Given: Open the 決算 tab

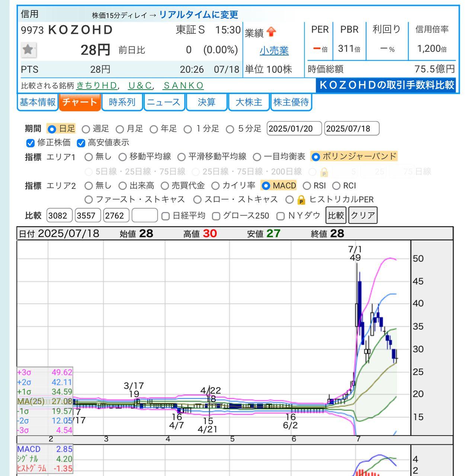Looking at the screenshot, I should pyautogui.click(x=207, y=101).
